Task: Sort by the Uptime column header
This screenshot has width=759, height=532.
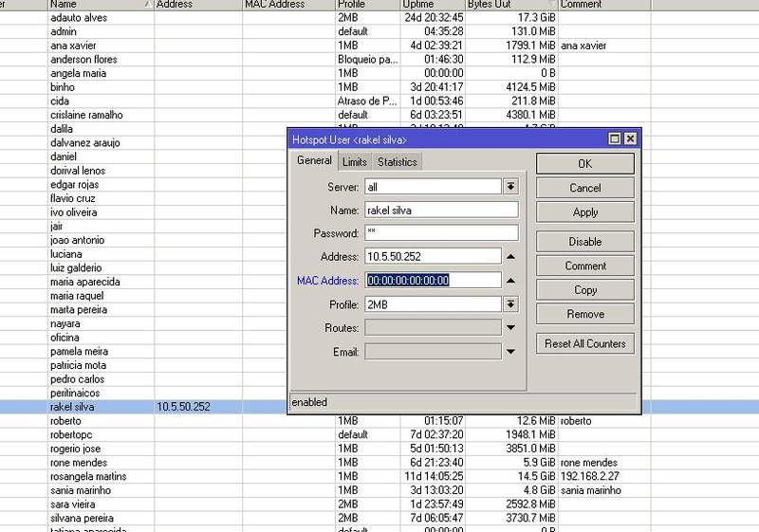Action: pos(433,5)
